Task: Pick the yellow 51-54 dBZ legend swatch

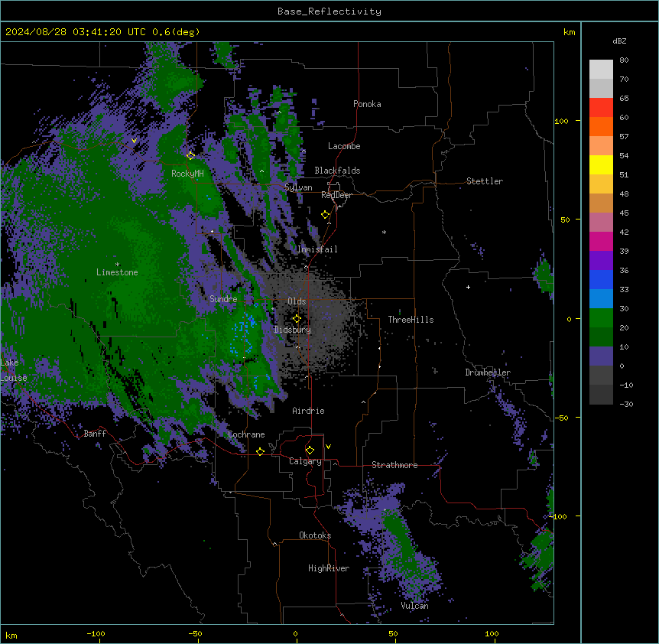Action: 601,165
